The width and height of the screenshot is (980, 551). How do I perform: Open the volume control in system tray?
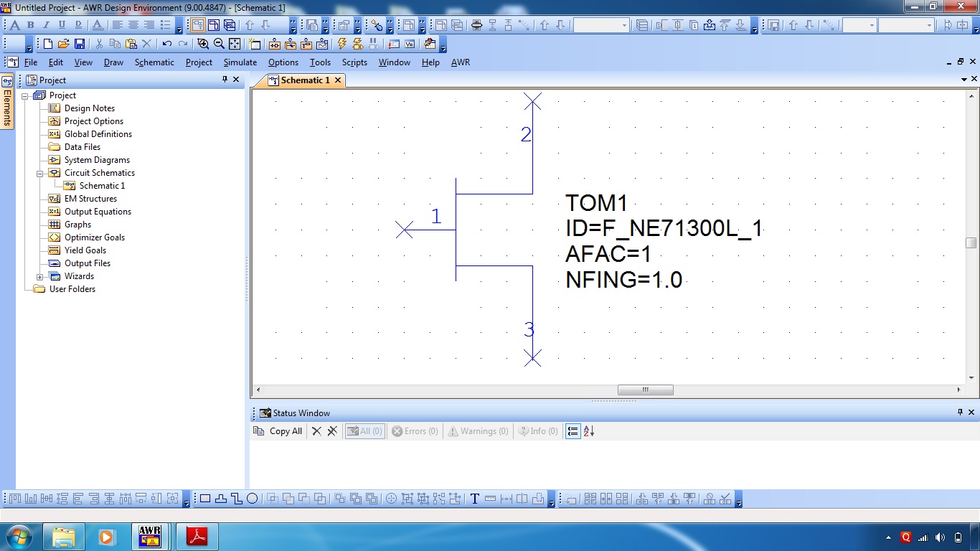940,537
